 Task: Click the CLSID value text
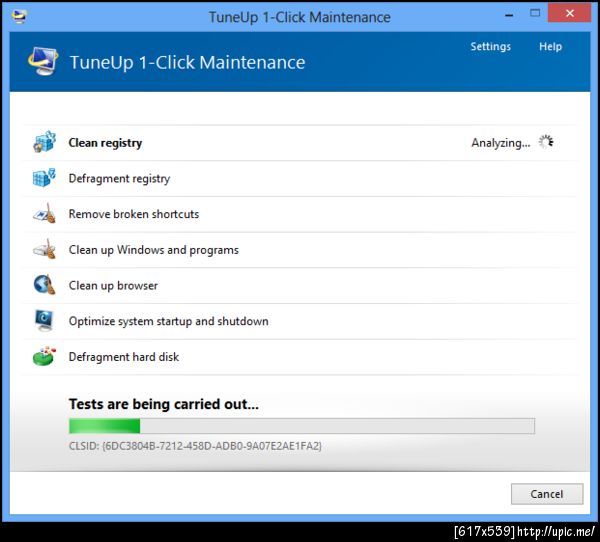195,446
